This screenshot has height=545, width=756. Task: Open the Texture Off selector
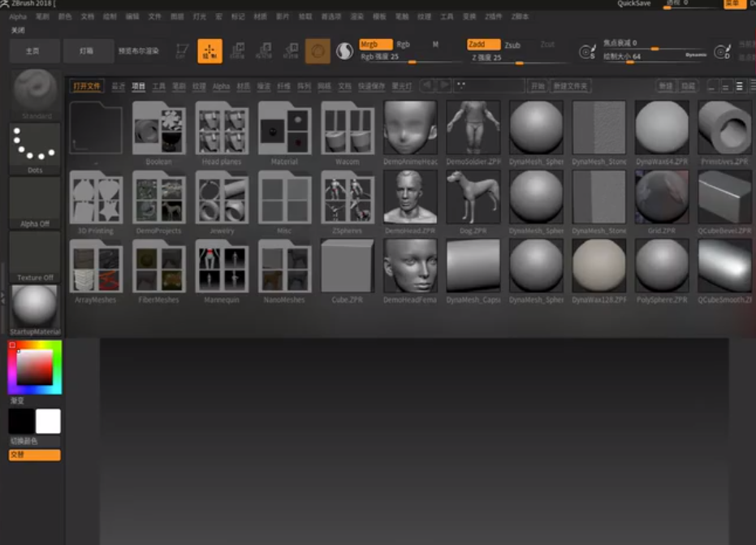[x=35, y=256]
